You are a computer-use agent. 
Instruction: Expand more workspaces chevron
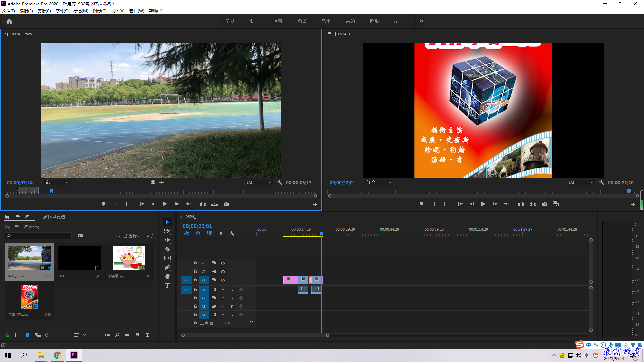click(422, 21)
